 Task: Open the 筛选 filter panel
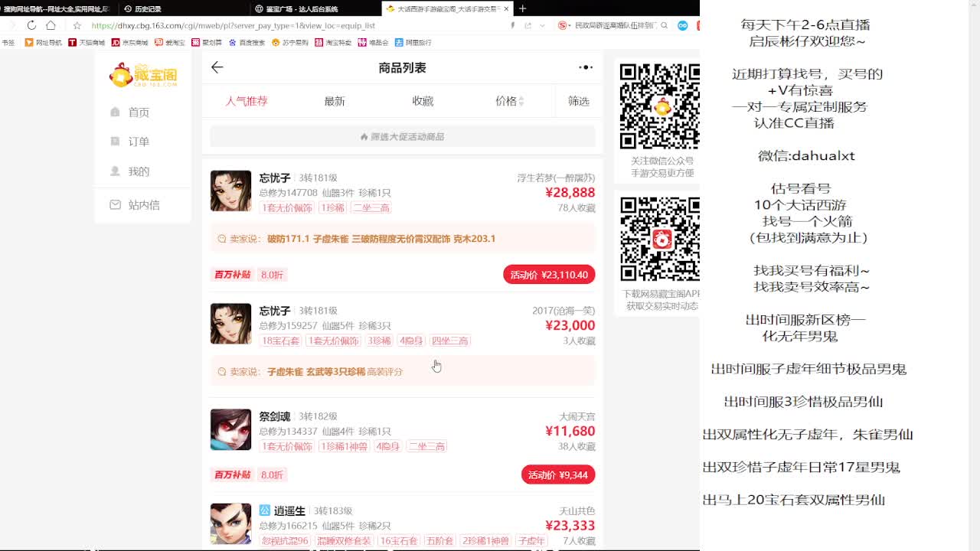579,101
